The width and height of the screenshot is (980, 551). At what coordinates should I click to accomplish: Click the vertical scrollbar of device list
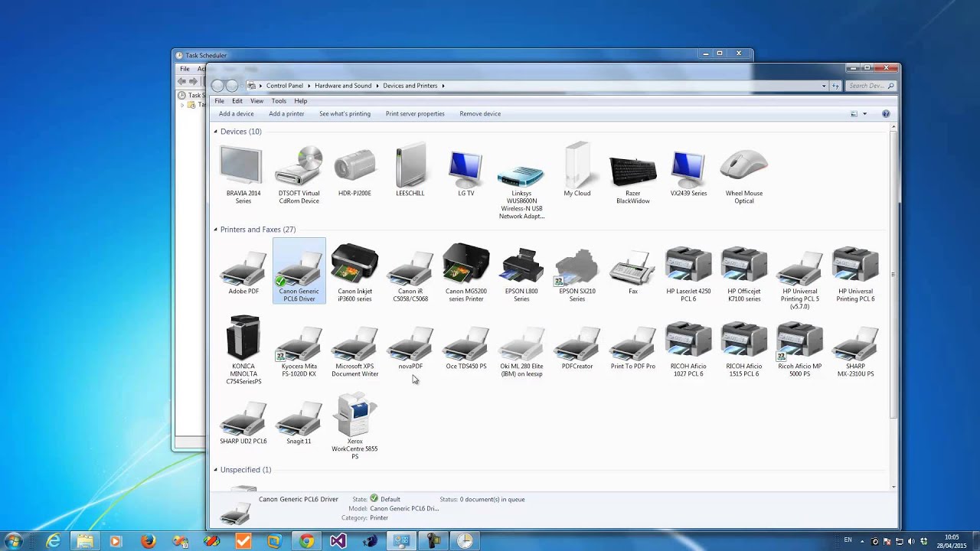[893, 274]
